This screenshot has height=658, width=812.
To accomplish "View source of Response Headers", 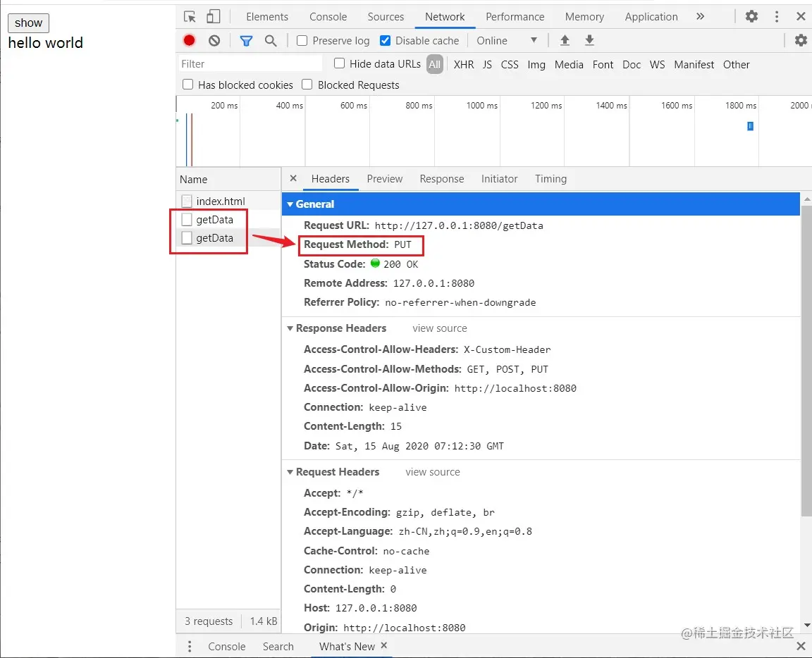I will pyautogui.click(x=440, y=328).
